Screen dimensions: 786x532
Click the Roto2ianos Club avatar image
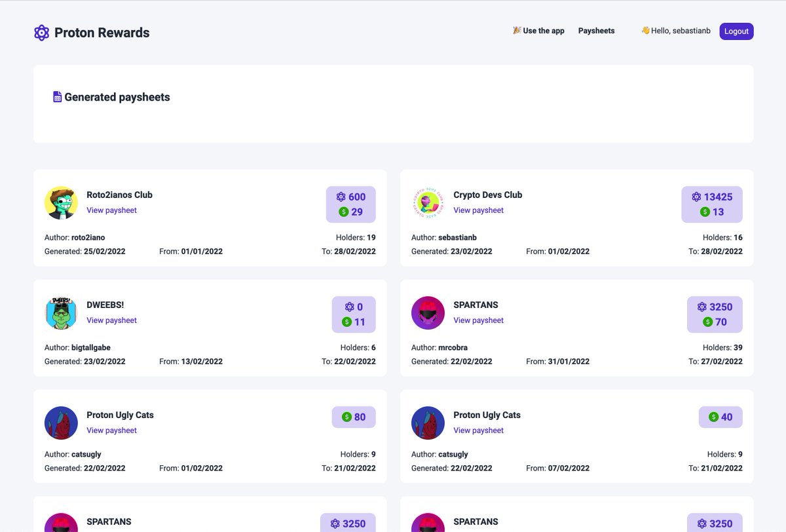pyautogui.click(x=61, y=203)
